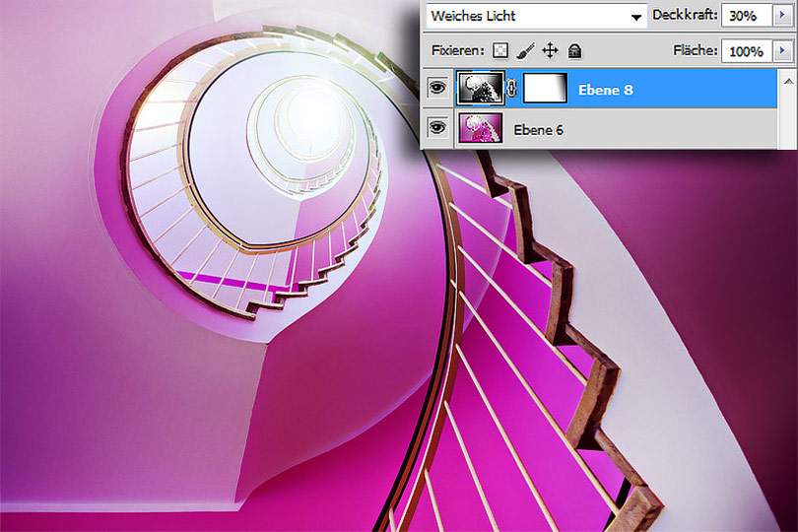Screen dimensions: 798x532
Task: Open the Fläche slider arrow
Action: point(783,51)
